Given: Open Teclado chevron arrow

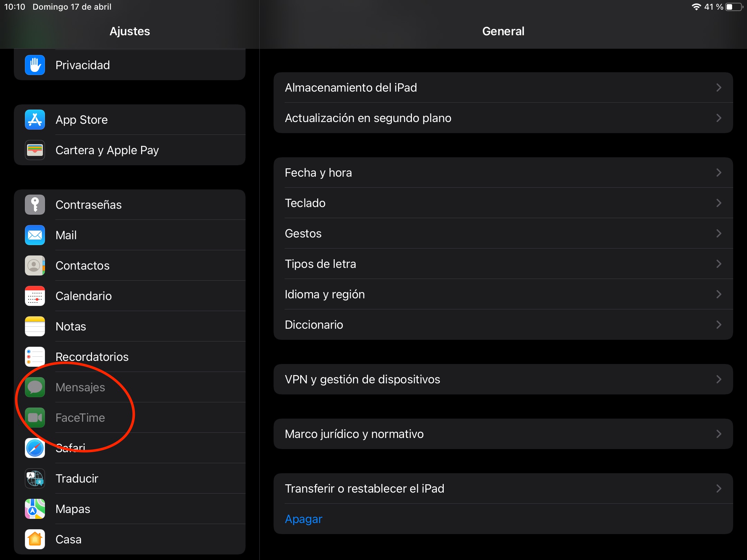Looking at the screenshot, I should (719, 203).
